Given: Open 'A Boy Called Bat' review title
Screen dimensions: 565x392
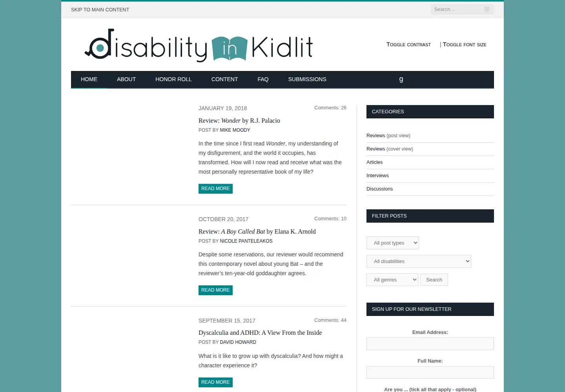Looking at the screenshot, I should (x=257, y=232).
